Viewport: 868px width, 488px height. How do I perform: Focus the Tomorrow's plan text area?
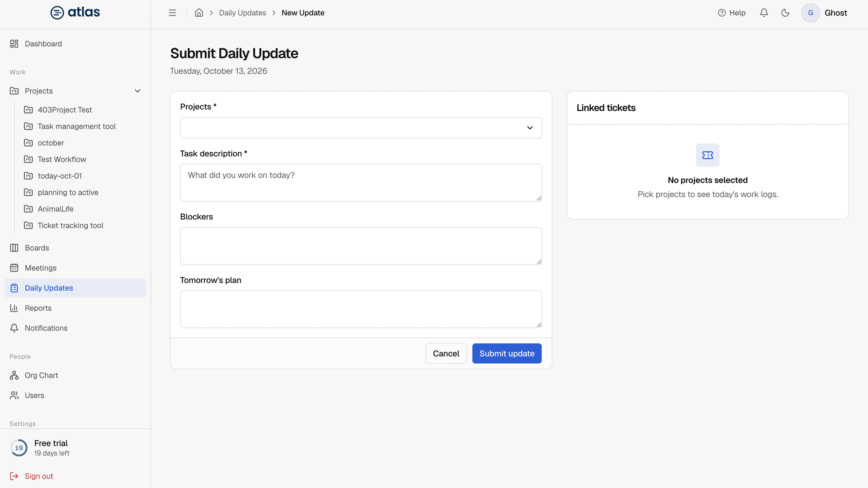pos(361,309)
